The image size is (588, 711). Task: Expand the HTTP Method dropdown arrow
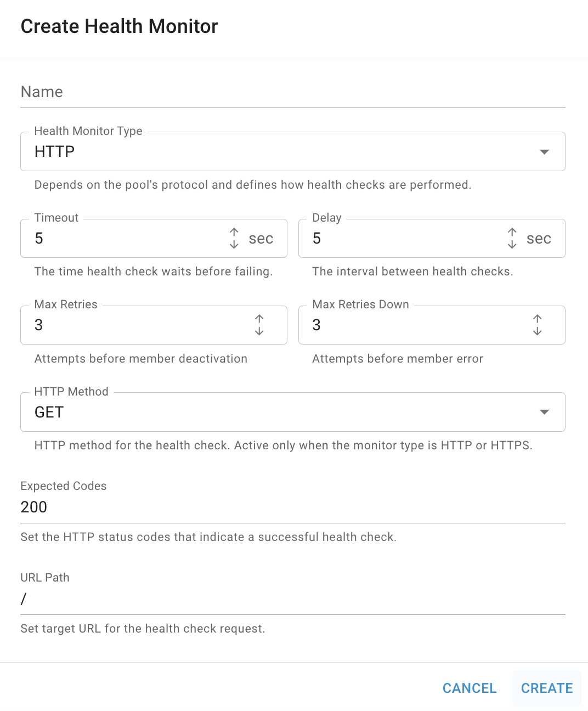(544, 412)
